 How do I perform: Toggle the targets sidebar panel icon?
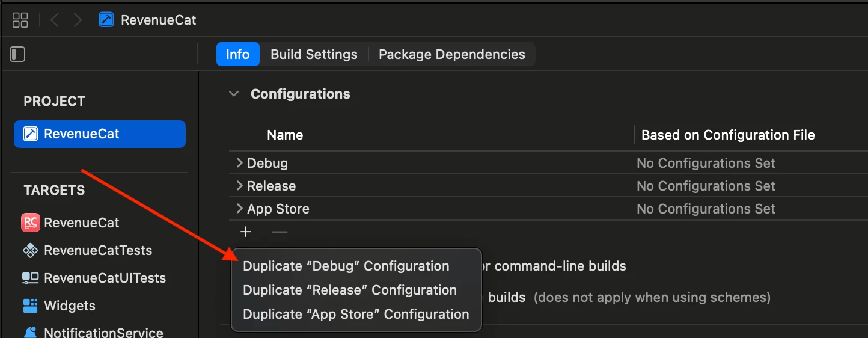tap(17, 54)
